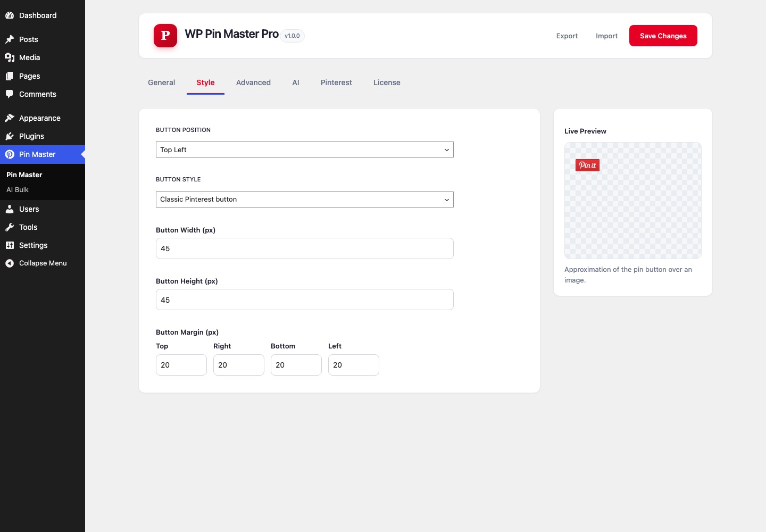Click the Pin Master Pinterest icon
Viewport: 766px width, 532px height.
click(x=10, y=154)
